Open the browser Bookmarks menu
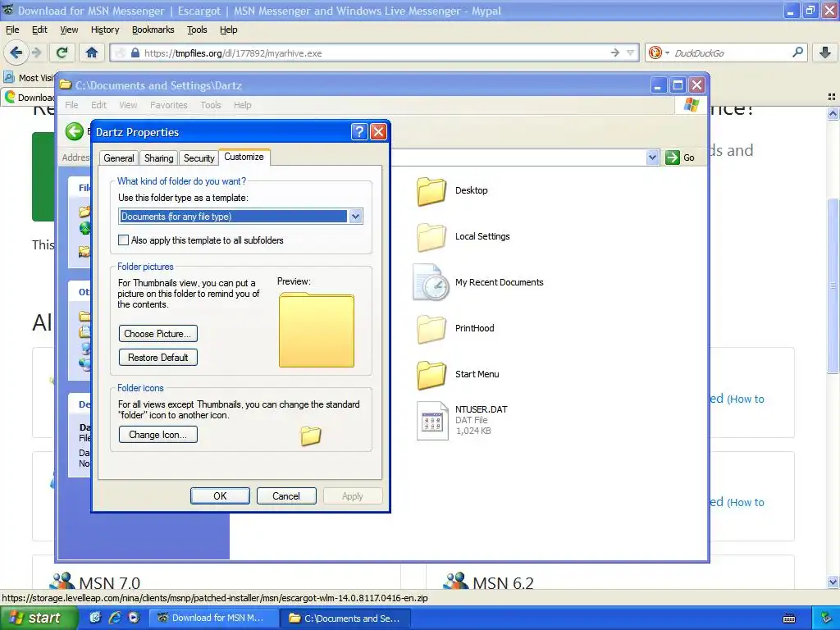 153,30
